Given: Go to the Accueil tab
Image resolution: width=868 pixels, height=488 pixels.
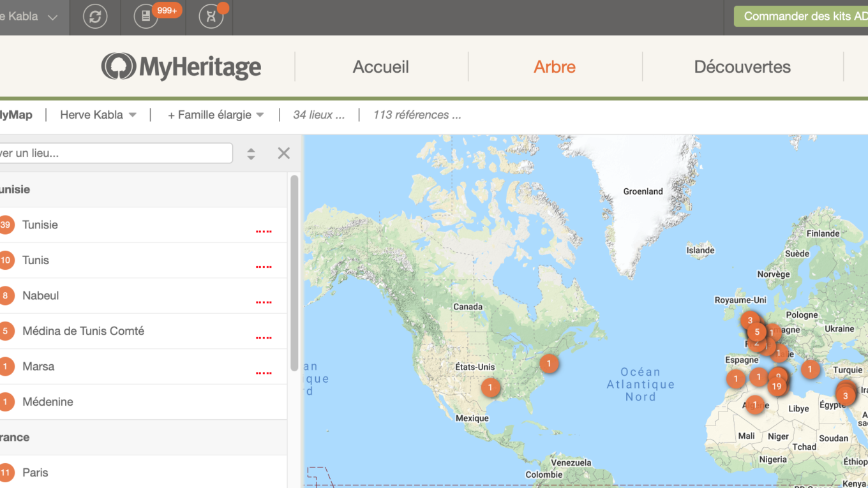Looking at the screenshot, I should [381, 67].
